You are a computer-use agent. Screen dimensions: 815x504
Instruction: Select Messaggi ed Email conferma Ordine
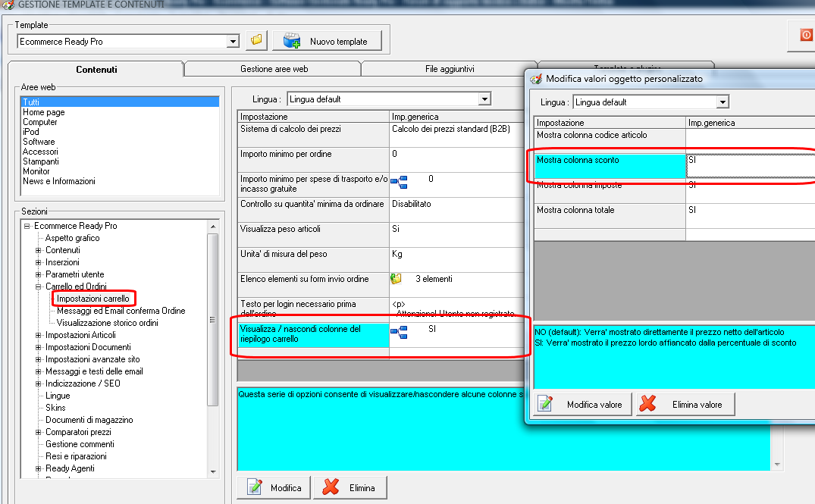121,311
